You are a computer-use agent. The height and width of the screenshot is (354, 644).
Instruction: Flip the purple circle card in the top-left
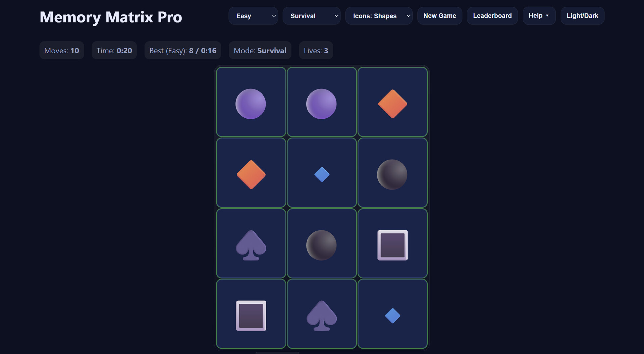pyautogui.click(x=251, y=102)
